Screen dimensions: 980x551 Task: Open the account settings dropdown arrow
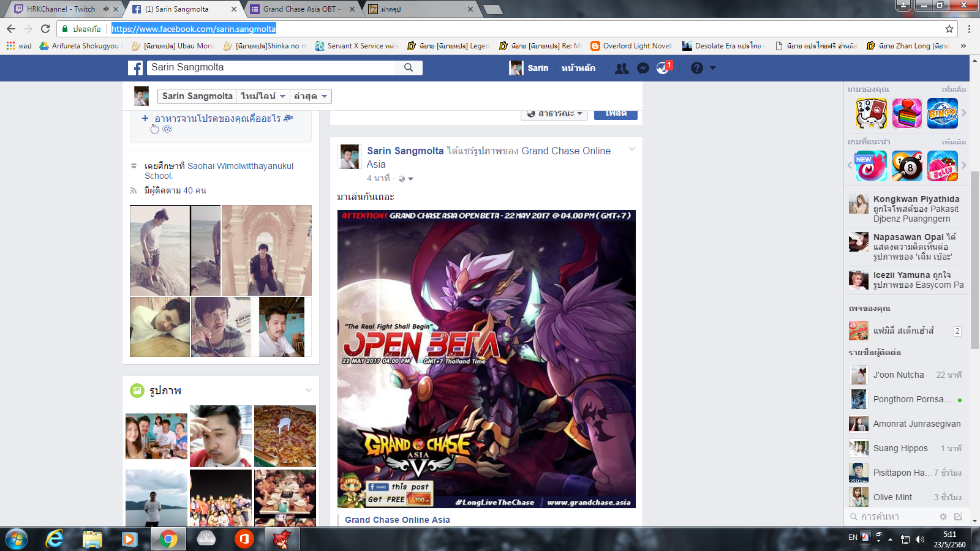[713, 68]
